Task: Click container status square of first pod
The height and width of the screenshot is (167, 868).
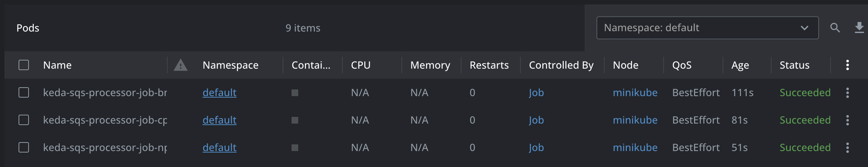Action: (x=295, y=93)
